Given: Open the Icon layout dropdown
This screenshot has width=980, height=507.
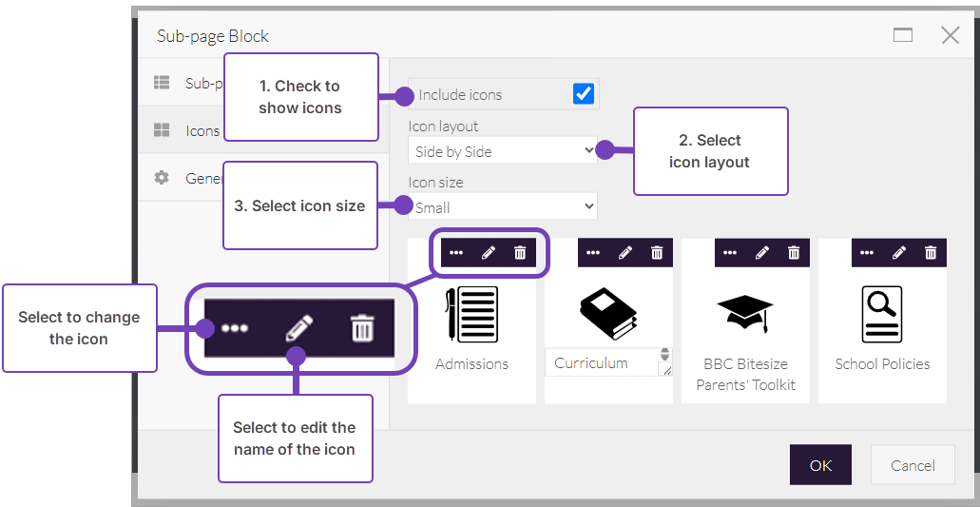Looking at the screenshot, I should [504, 150].
